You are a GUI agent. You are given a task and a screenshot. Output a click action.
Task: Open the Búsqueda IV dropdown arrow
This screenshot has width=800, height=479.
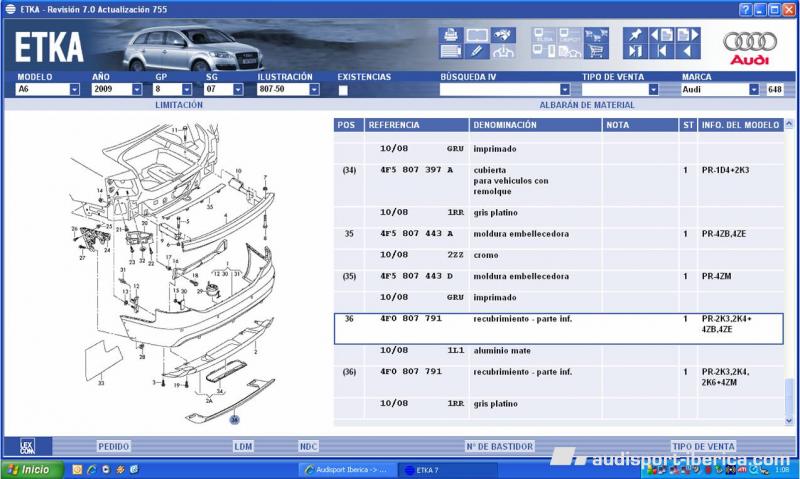565,89
